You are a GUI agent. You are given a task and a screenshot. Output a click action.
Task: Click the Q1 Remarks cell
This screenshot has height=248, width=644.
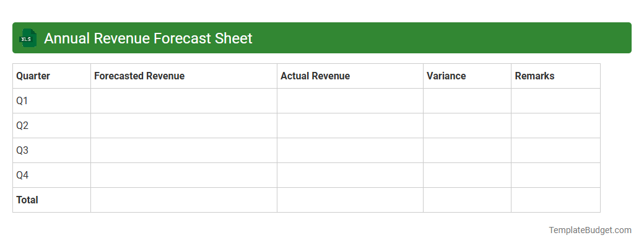555,101
